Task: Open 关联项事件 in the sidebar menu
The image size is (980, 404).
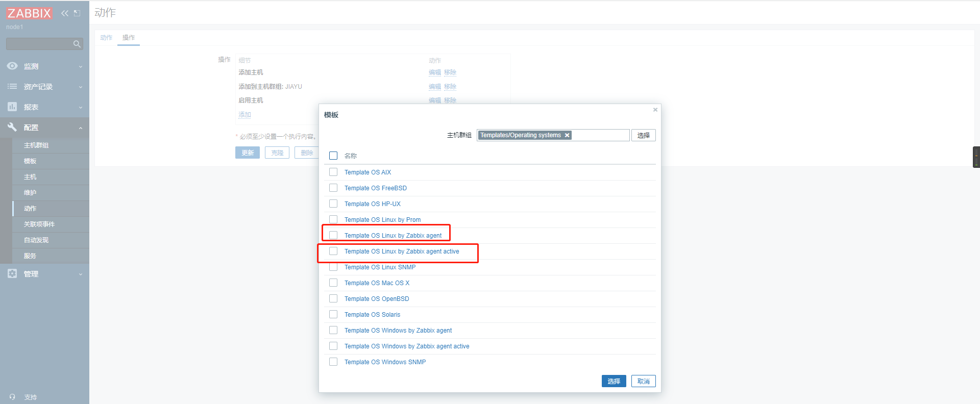Action: 39,224
